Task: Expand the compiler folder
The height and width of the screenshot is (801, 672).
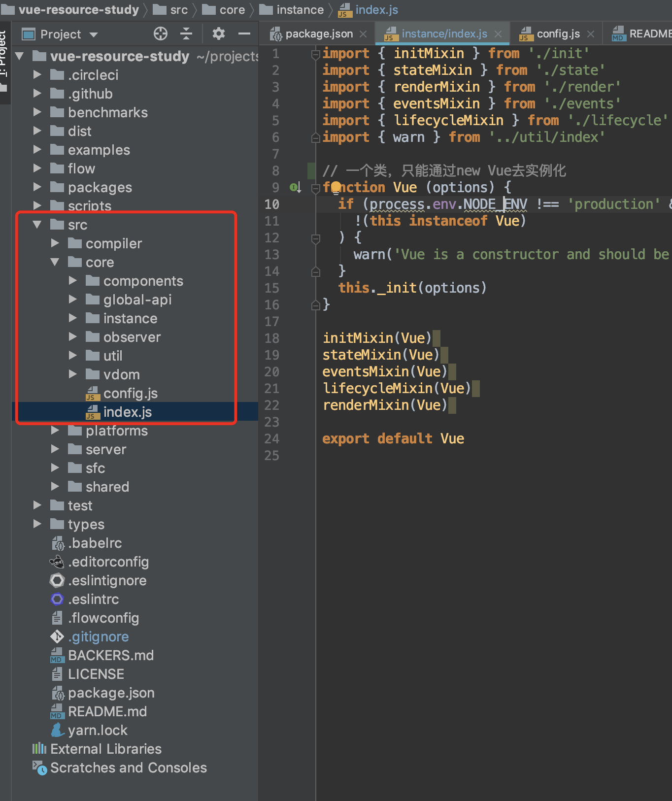Action: coord(55,243)
